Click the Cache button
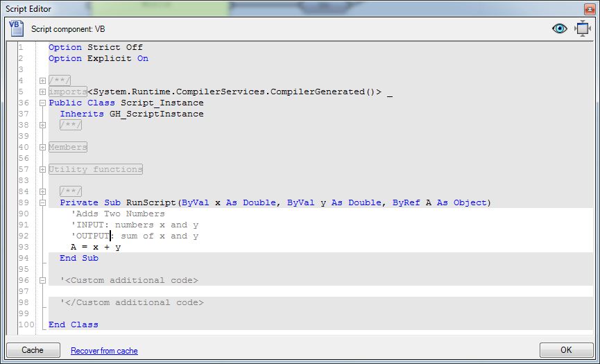The width and height of the screenshot is (600, 364). (x=33, y=350)
